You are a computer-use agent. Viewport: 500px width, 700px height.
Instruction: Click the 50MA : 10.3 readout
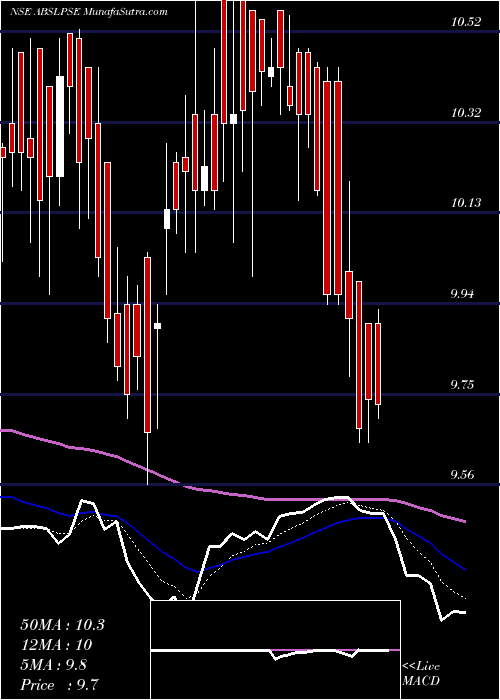pyautogui.click(x=62, y=625)
